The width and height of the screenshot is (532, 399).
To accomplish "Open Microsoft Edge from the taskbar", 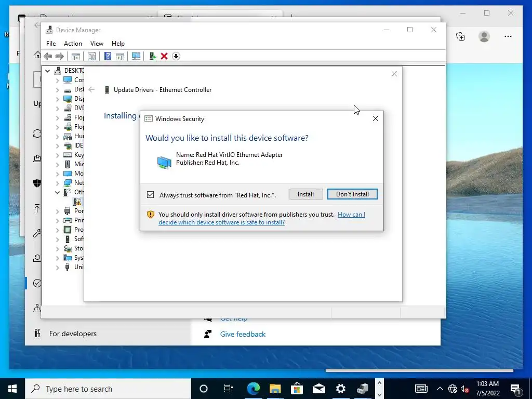I will click(x=253, y=389).
